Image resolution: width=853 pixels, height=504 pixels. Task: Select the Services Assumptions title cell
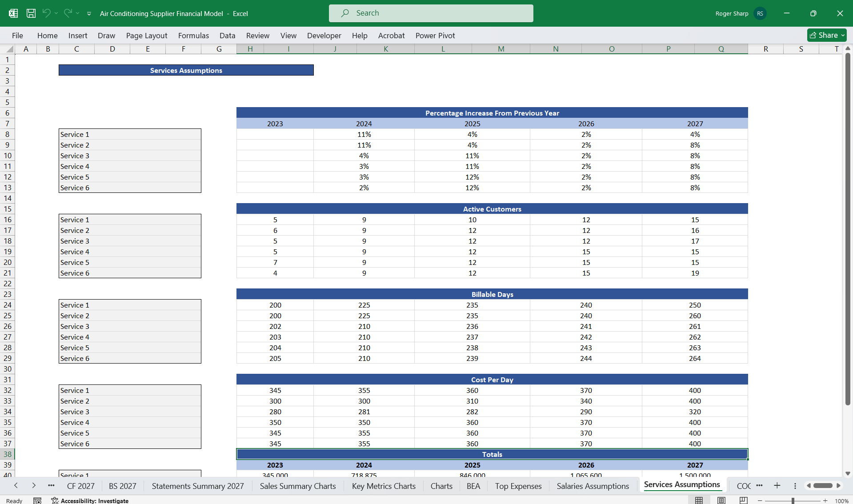point(186,70)
